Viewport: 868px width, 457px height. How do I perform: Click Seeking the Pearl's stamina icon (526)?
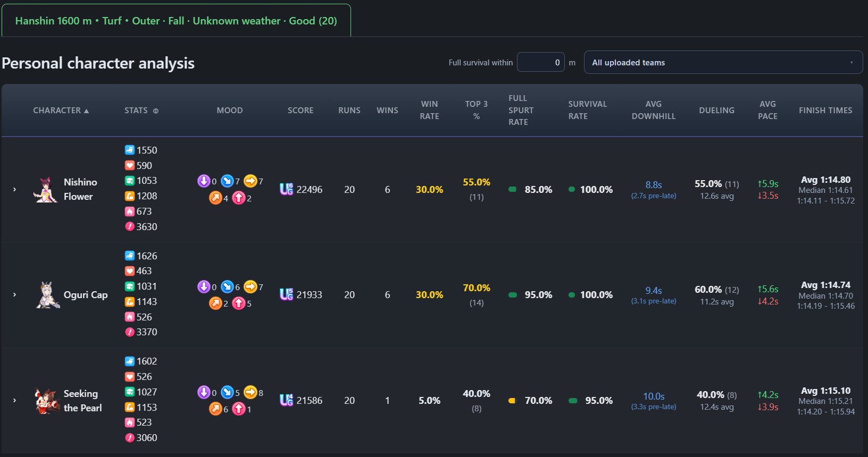pos(130,377)
